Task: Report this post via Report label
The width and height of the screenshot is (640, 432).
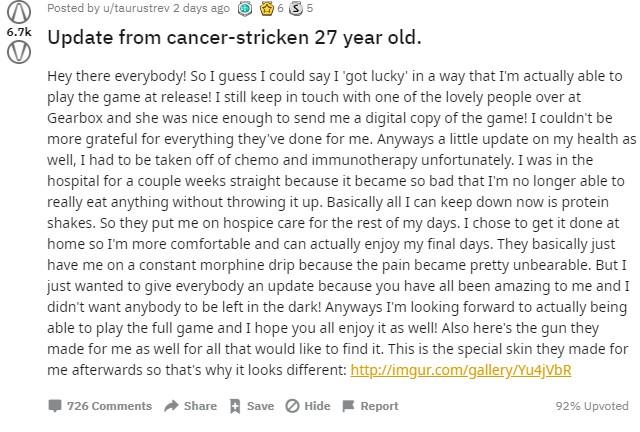Action: [379, 406]
